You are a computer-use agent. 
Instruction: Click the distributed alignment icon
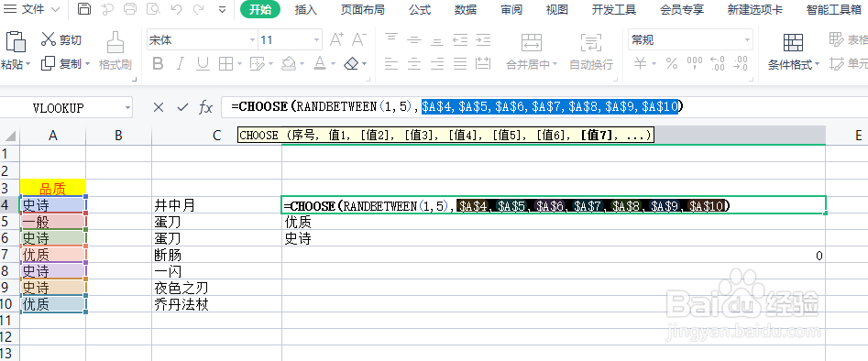(x=483, y=64)
